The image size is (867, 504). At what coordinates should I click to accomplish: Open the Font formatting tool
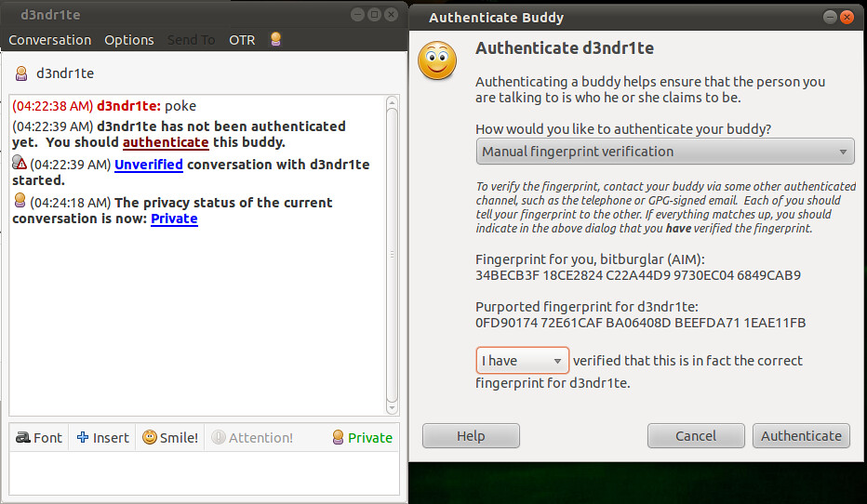[39, 438]
